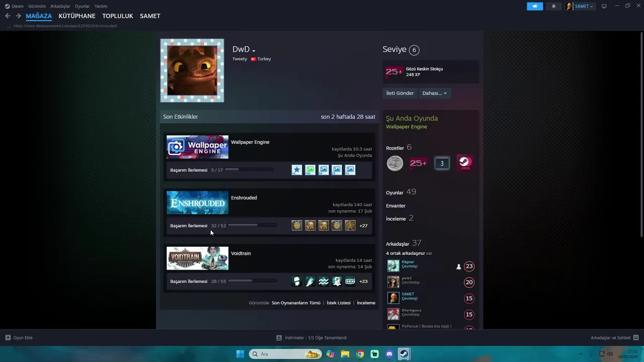Click the Steam taskbar icon

404,354
